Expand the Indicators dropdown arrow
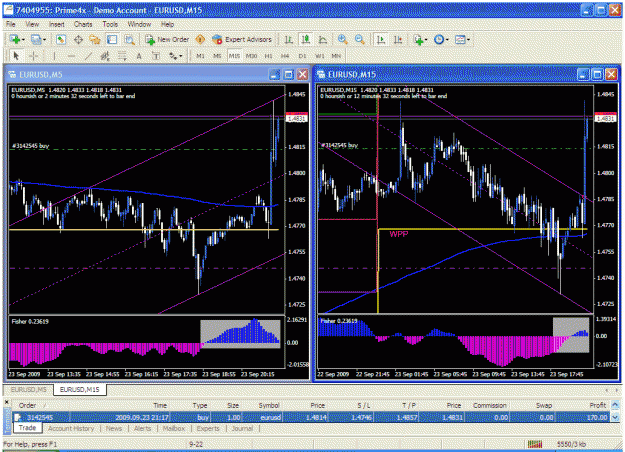625x452 pixels. point(426,40)
